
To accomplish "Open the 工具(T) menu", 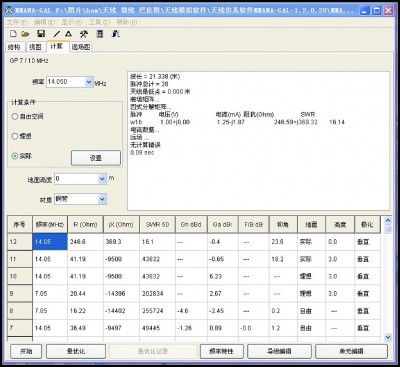I will pos(99,22).
